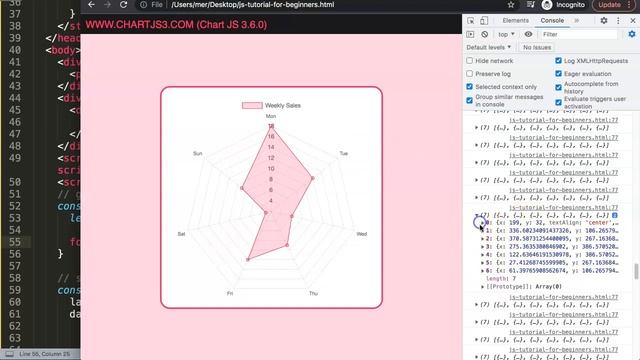Uncheck Log XMLHttpRequests
640x360 pixels.
[x=558, y=60]
